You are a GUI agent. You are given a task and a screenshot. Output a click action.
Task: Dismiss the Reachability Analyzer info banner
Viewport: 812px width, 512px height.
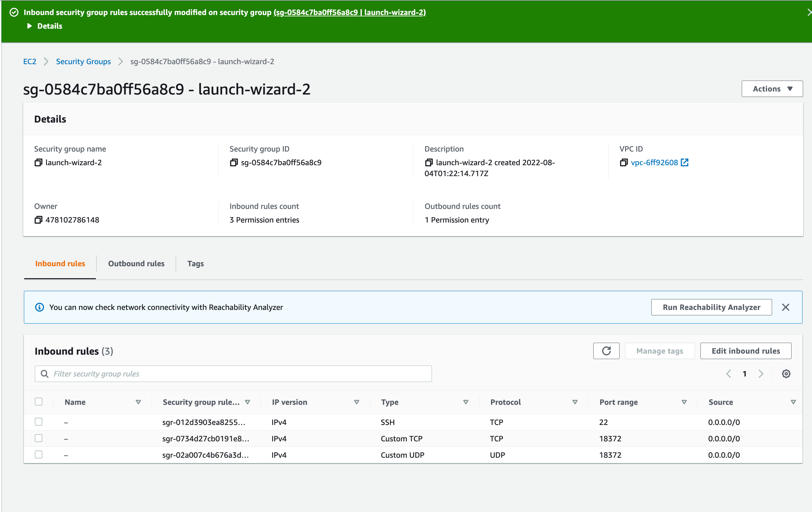(786, 307)
